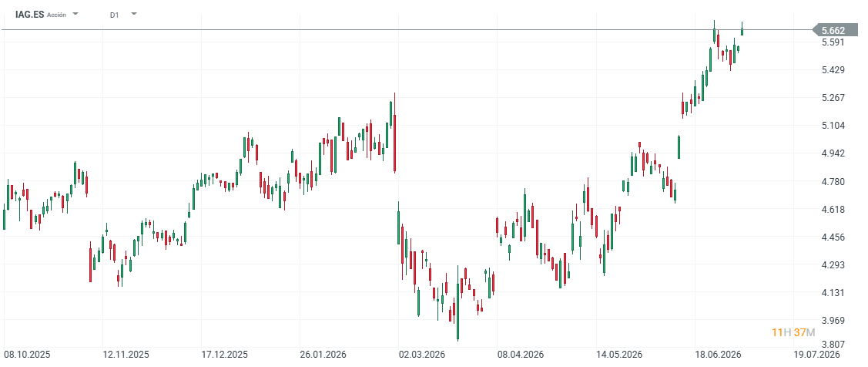Screen dimensions: 868x367
Task: Click the 3.969 price axis label
Action: pyautogui.click(x=833, y=320)
